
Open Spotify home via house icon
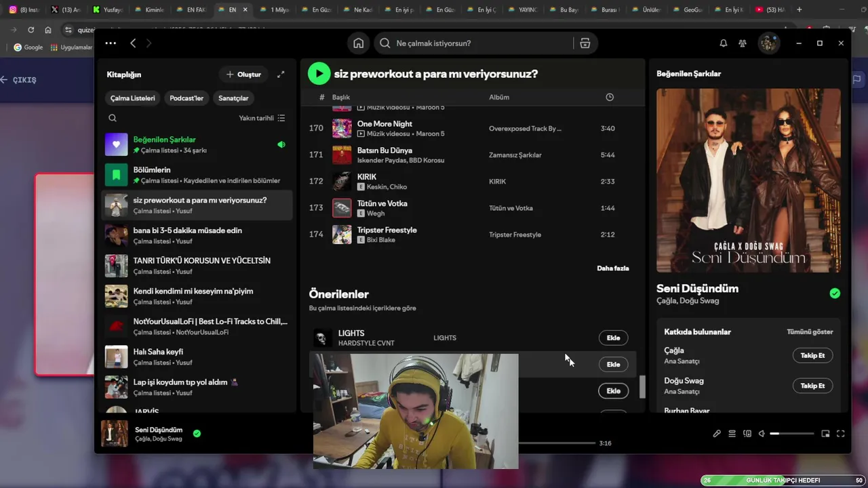point(358,43)
